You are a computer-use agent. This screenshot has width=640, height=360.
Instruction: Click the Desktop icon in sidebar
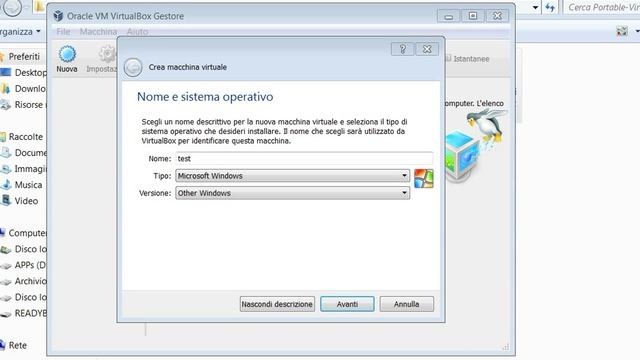(6, 73)
